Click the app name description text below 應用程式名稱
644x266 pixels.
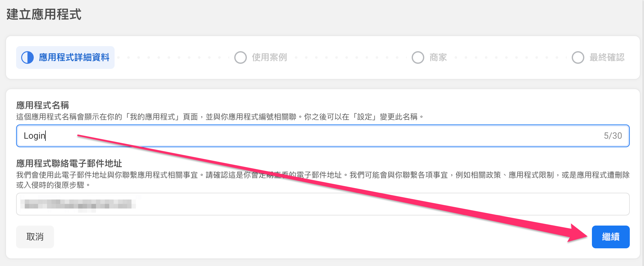(x=220, y=117)
